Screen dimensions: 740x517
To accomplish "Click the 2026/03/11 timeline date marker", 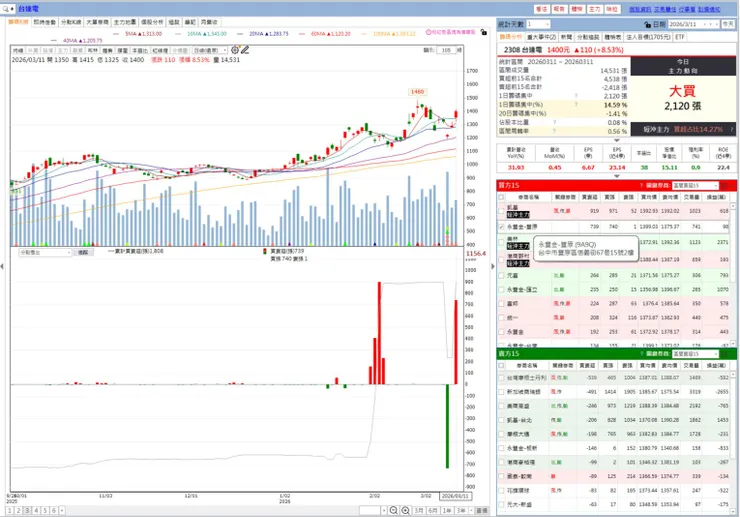I will tap(455, 496).
